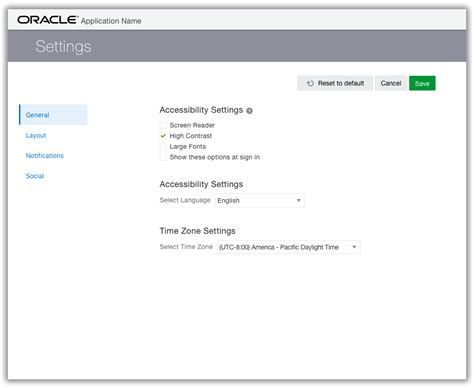Screen dimensions: 474x388
Task: Select the General tab in sidebar
Action: (x=53, y=115)
